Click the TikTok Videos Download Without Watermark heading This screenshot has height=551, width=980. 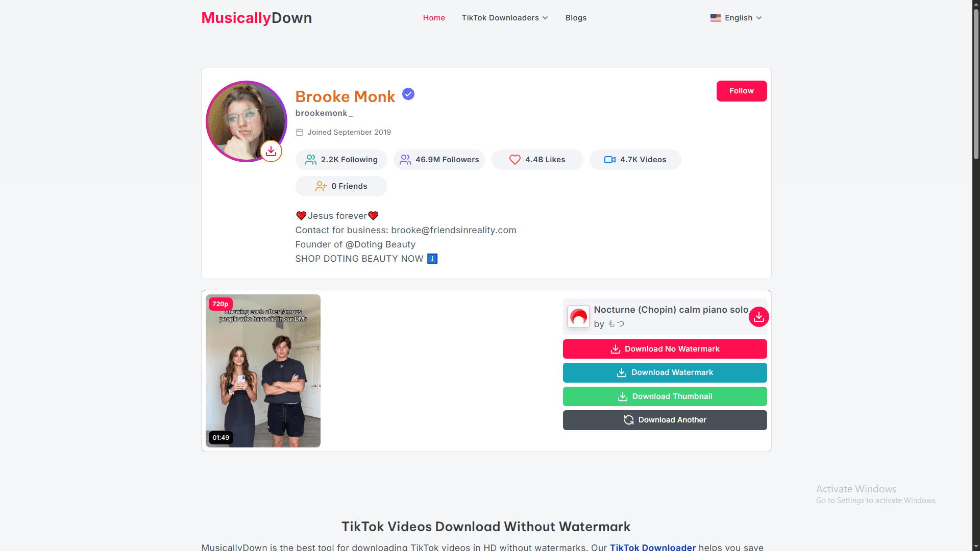(486, 527)
